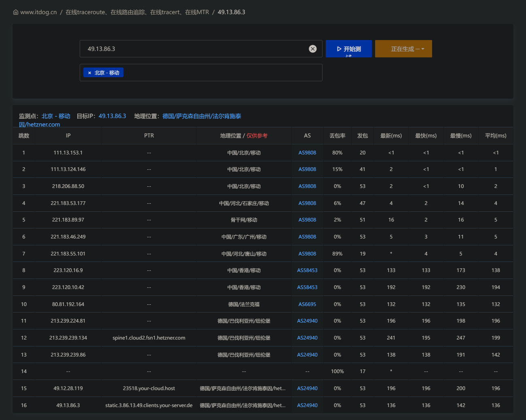Click the home icon beside www.itdog.cn
The image size is (526, 420).
[16, 12]
